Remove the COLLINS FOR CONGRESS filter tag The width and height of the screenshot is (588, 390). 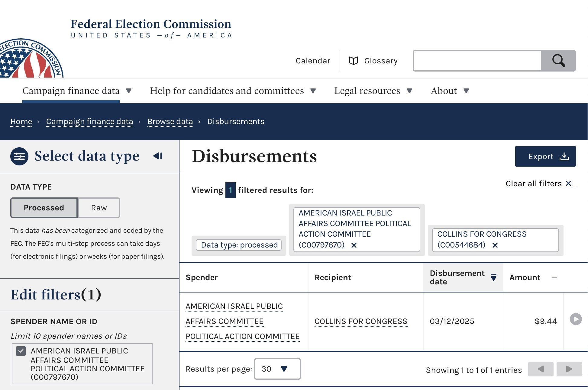pos(495,245)
